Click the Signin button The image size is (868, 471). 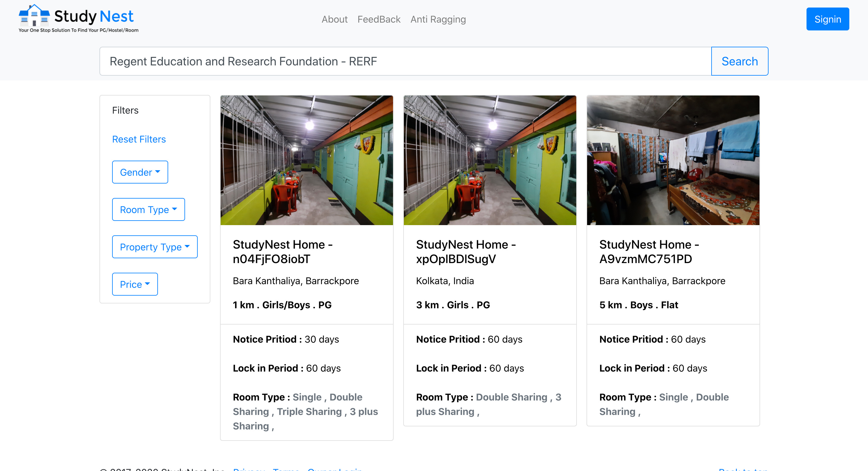(827, 19)
